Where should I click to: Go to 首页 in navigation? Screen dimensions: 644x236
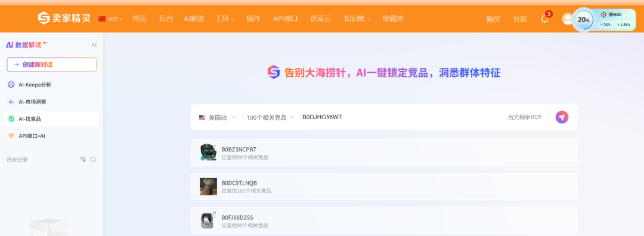click(140, 18)
